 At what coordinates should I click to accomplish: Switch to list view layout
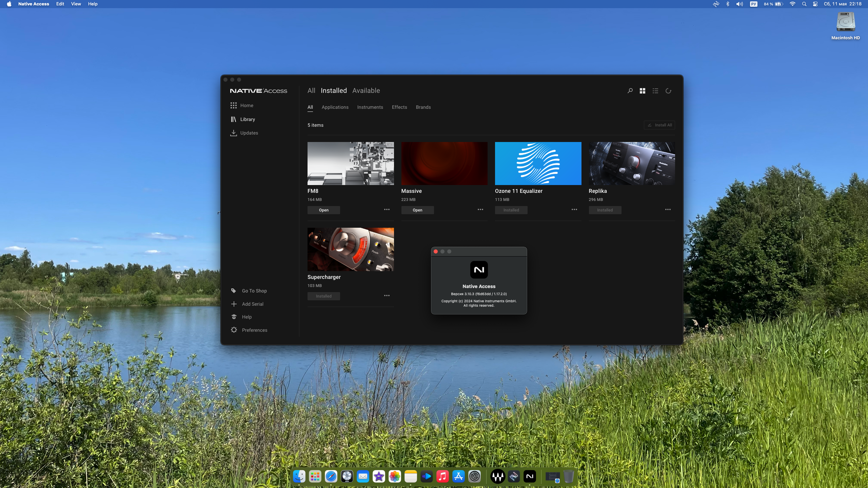pos(655,91)
